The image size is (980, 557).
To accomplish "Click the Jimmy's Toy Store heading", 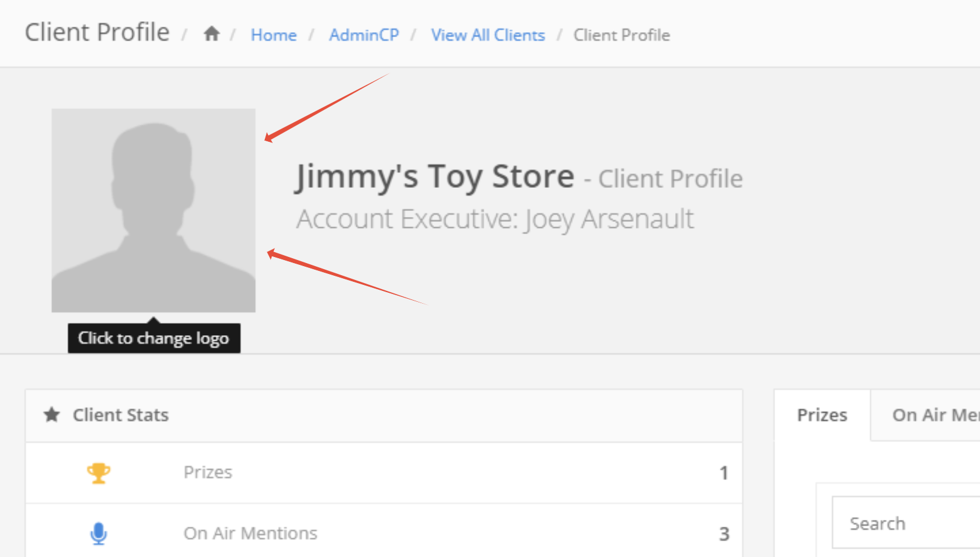I will tap(435, 177).
